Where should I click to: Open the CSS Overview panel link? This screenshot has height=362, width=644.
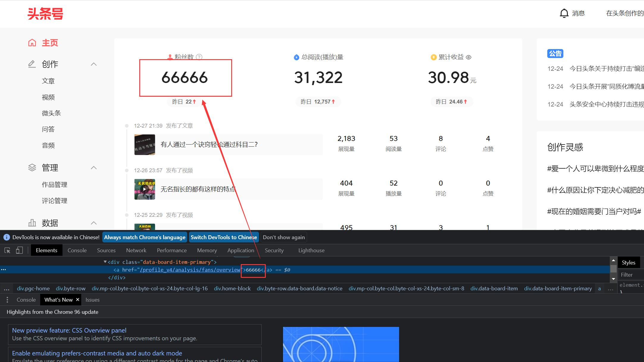(69, 330)
